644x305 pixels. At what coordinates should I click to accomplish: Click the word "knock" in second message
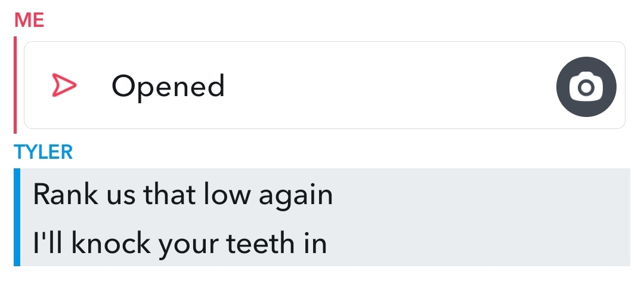(x=111, y=243)
